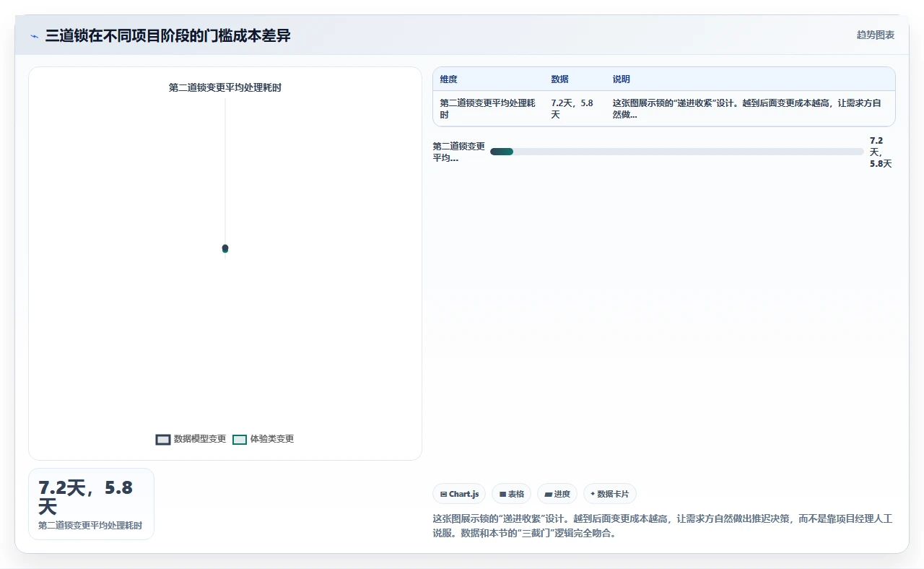Click the 数据 column header
The image size is (924, 569).
point(559,79)
